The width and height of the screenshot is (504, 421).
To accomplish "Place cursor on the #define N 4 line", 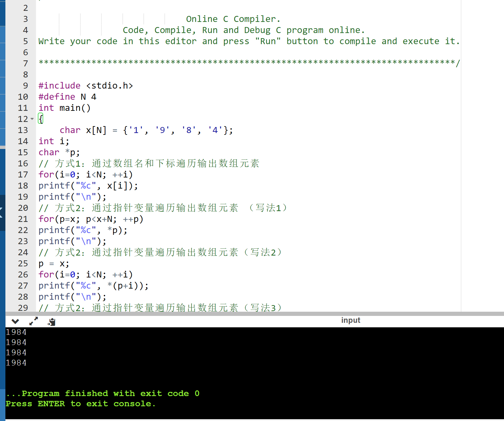I will (x=67, y=97).
